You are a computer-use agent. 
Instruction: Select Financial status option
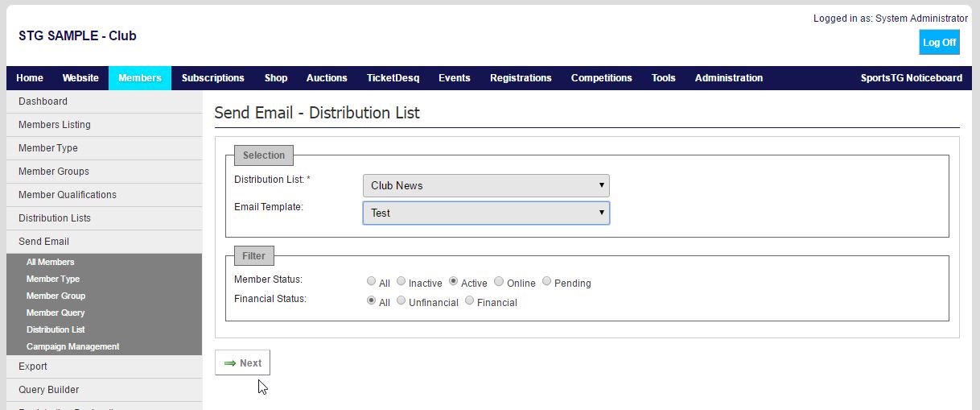point(469,300)
